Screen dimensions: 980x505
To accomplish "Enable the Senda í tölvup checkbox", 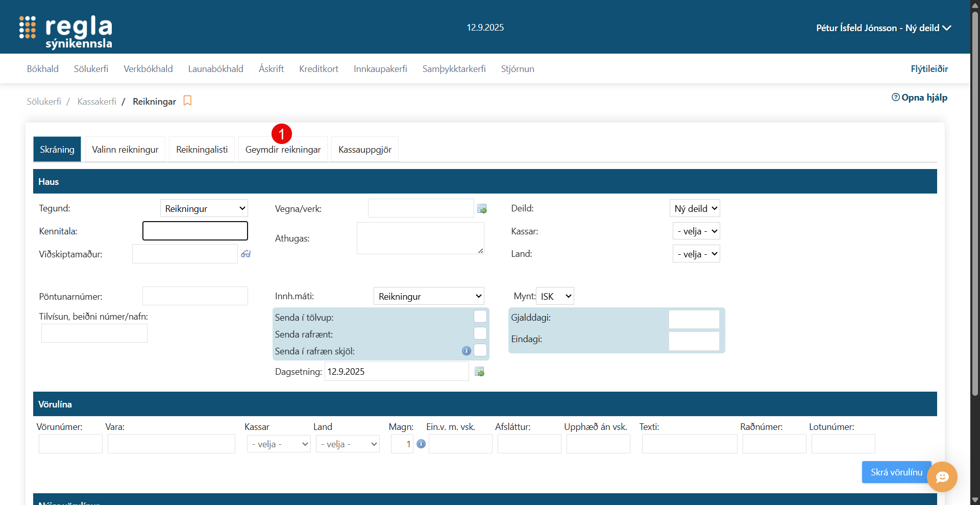I will pyautogui.click(x=480, y=317).
